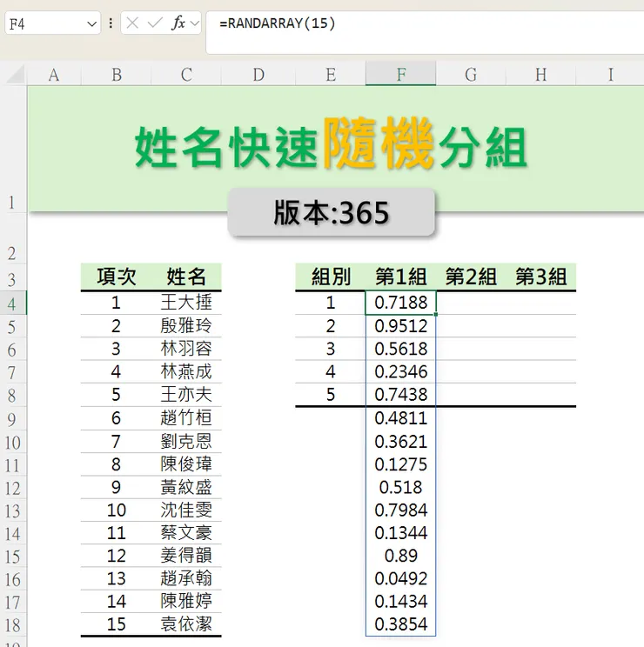Click the name cell 蔡文豪
The width and height of the screenshot is (644, 647).
(186, 533)
